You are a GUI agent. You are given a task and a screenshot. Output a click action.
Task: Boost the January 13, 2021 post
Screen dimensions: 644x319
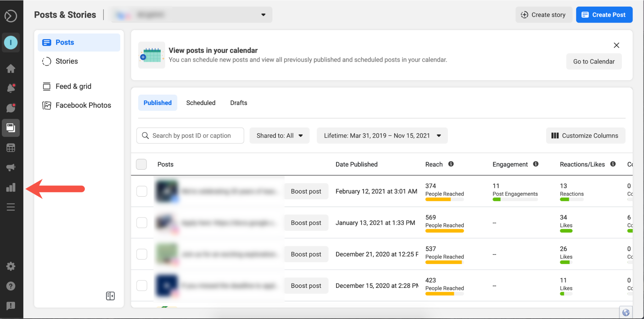pos(306,223)
